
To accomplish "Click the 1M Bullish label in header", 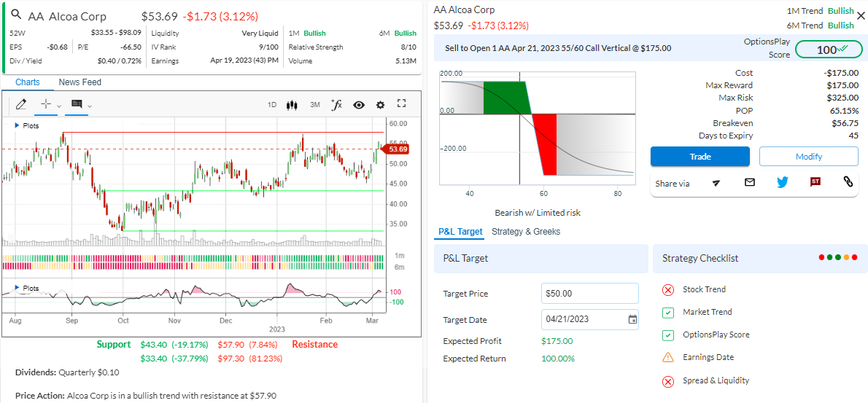I will click(x=314, y=34).
